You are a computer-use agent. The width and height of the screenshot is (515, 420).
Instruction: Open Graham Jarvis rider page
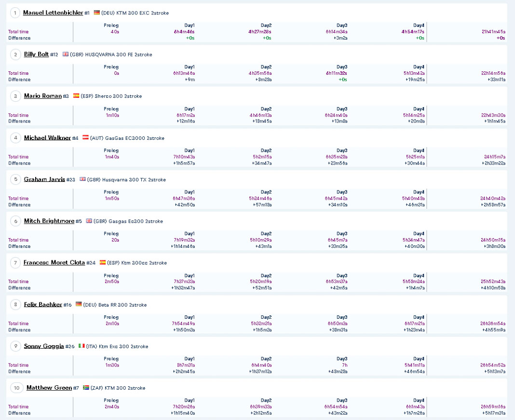coord(44,179)
